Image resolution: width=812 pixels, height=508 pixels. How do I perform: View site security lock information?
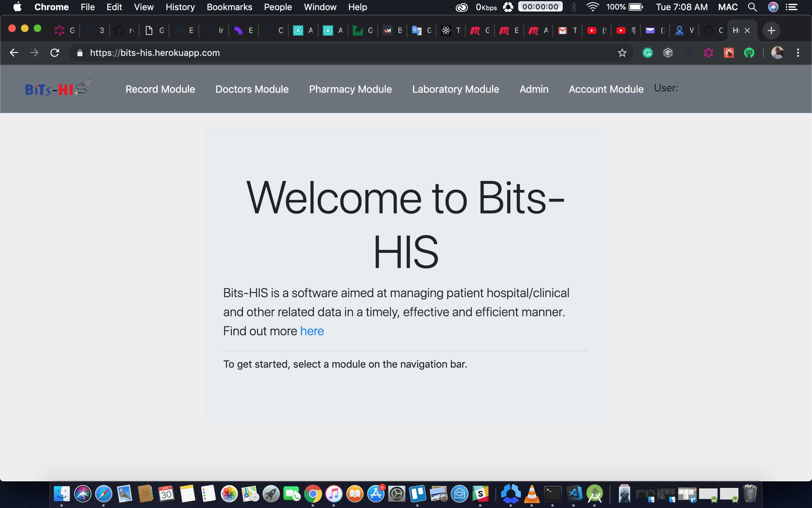pyautogui.click(x=80, y=53)
